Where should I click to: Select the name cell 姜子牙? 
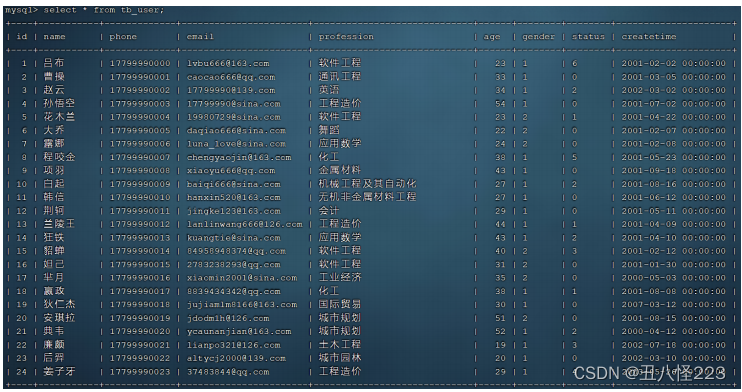point(59,372)
